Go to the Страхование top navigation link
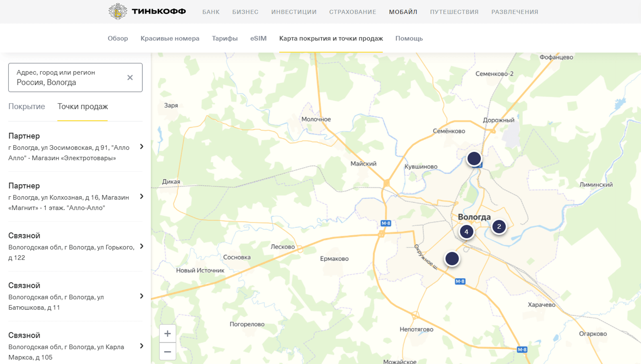Screen dimensions: 641x364 click(353, 12)
